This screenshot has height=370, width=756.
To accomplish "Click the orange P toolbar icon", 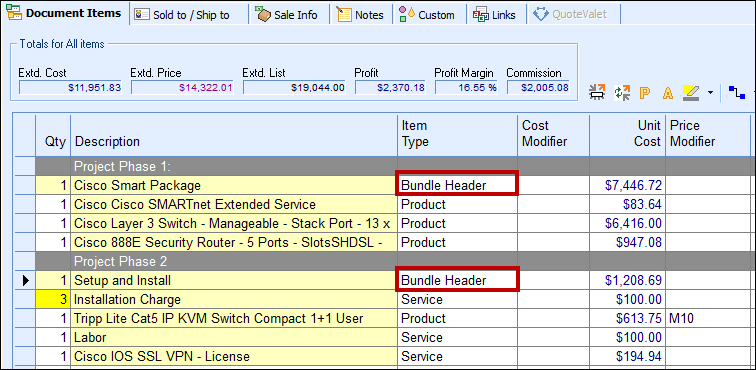I will (645, 92).
